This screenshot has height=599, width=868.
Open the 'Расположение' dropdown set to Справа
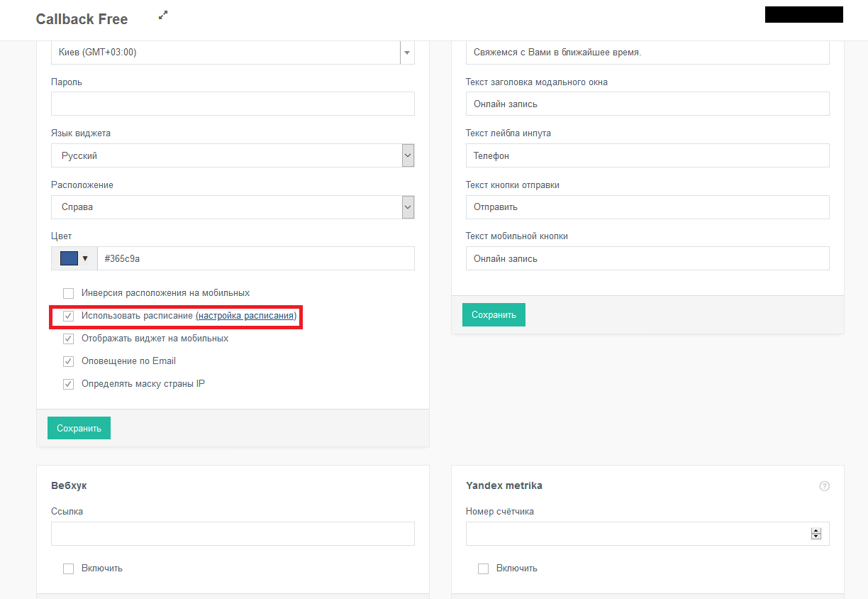click(408, 207)
